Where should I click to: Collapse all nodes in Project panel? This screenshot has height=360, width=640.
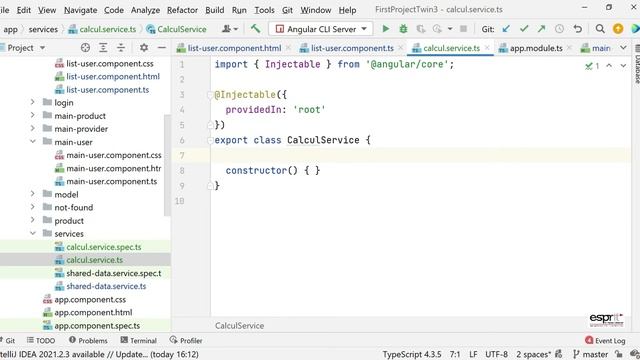pyautogui.click(x=121, y=48)
